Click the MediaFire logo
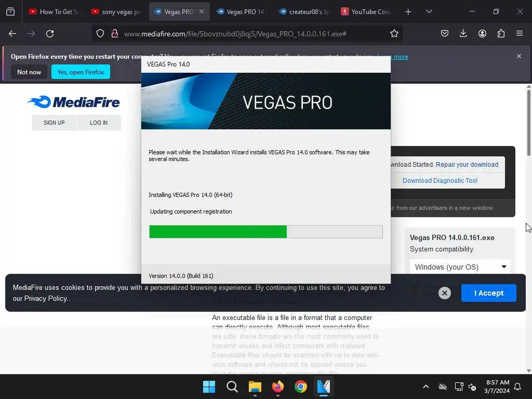Viewport: 532px width, 399px height. click(x=74, y=102)
